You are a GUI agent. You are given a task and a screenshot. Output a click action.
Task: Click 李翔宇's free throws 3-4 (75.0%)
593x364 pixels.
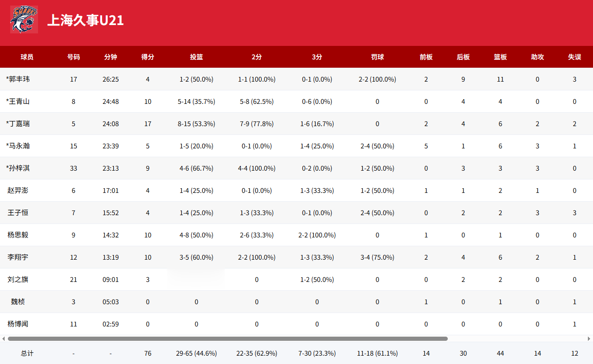point(377,257)
